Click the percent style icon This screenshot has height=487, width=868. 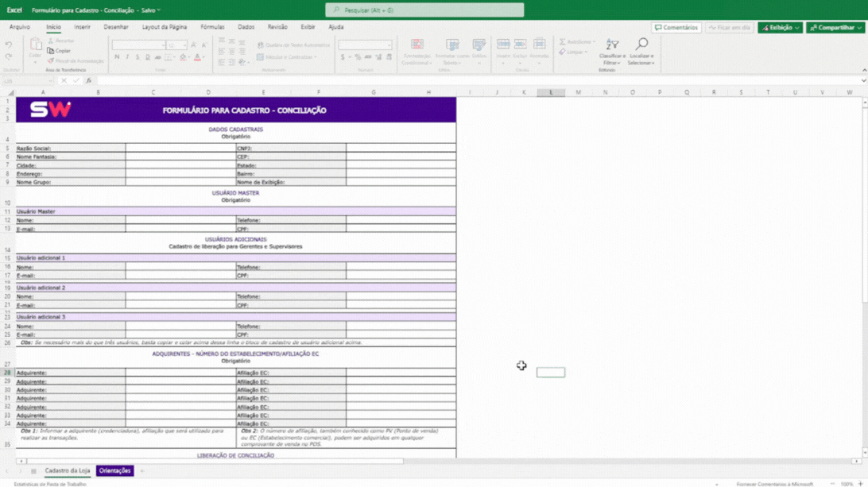click(358, 57)
